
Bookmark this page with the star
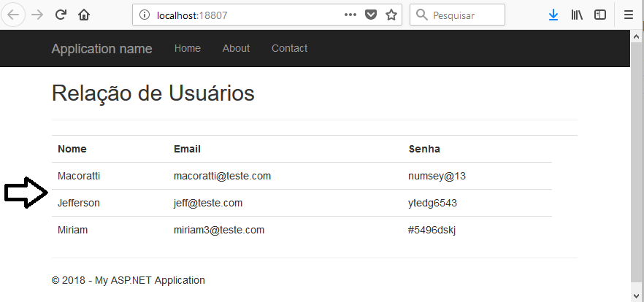pos(391,15)
